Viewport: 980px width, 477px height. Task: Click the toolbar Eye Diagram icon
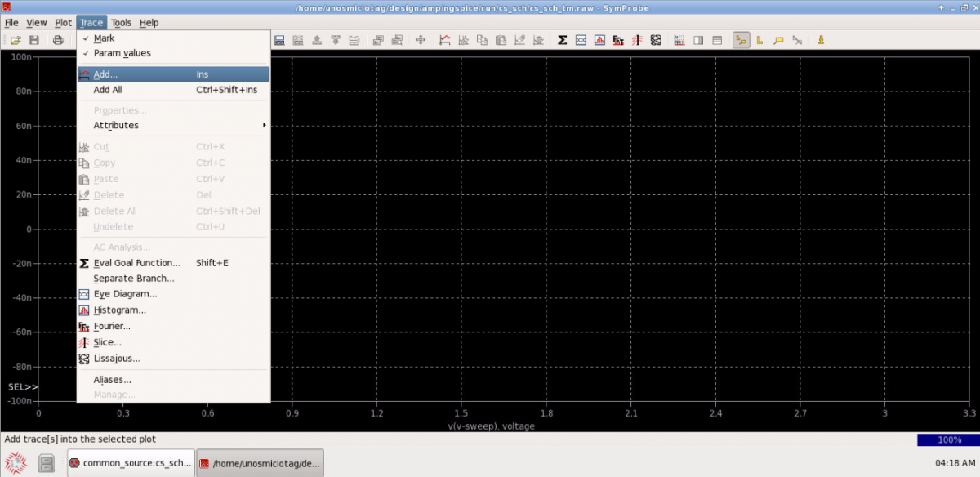click(x=581, y=40)
